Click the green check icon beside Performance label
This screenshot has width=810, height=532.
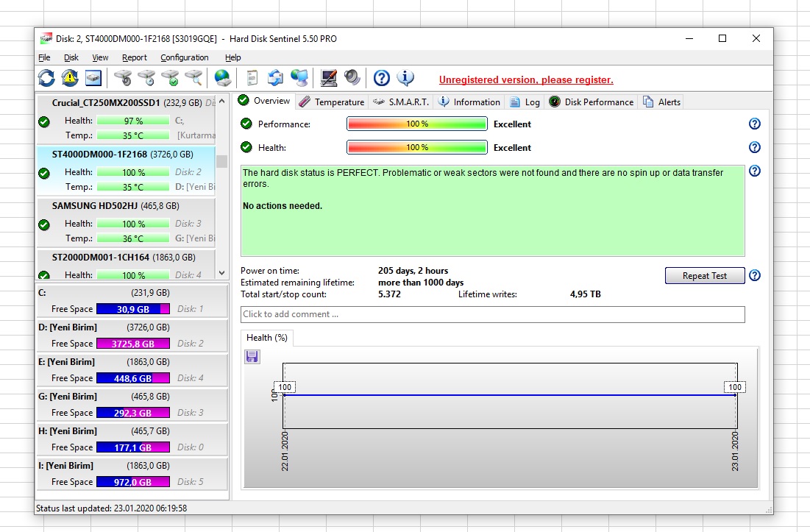click(246, 124)
